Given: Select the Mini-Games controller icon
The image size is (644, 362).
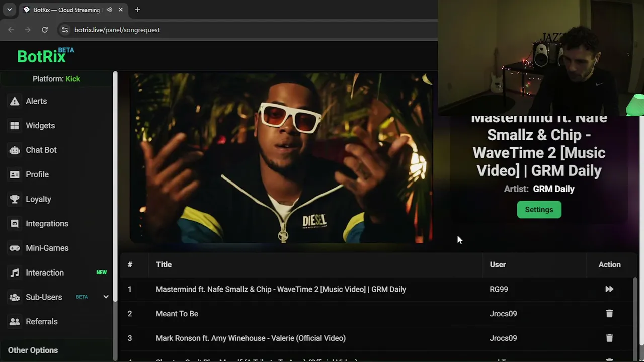Looking at the screenshot, I should [x=15, y=248].
